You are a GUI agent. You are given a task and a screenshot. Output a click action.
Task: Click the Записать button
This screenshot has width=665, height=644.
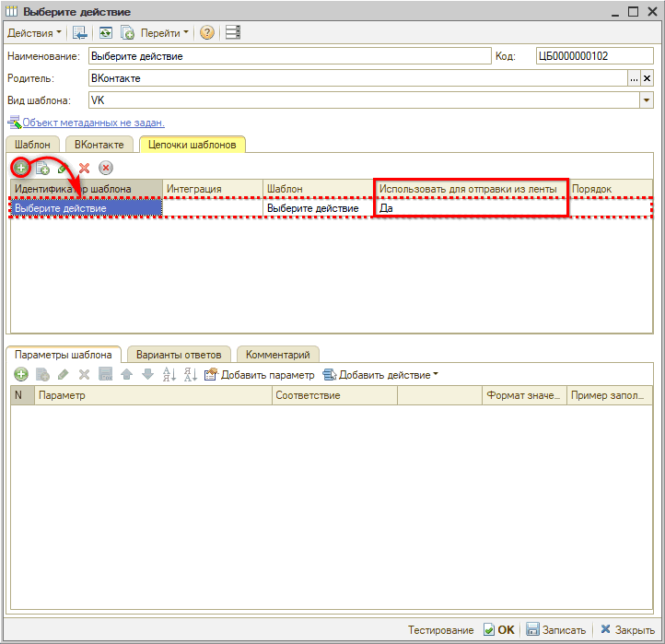[555, 630]
